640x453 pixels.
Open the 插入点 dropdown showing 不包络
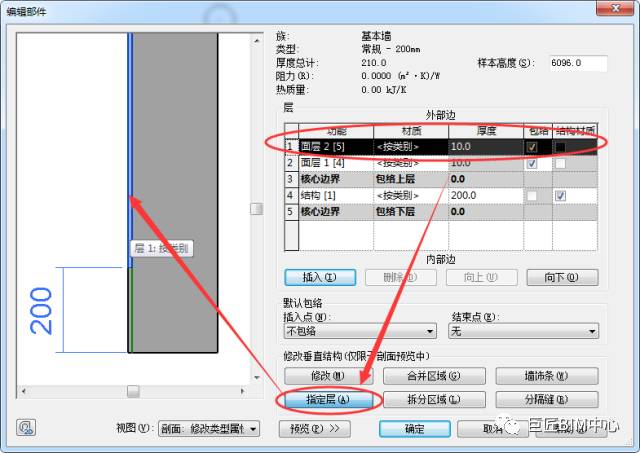point(360,331)
